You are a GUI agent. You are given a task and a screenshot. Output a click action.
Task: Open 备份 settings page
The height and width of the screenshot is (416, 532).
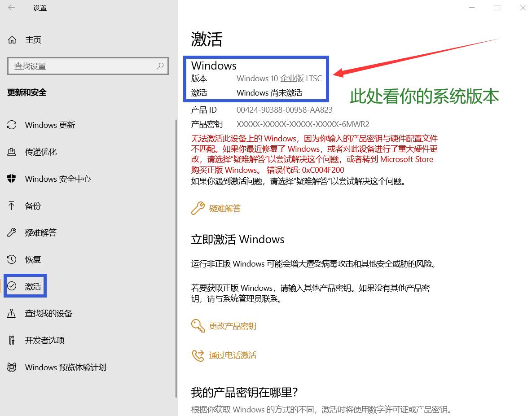33,206
